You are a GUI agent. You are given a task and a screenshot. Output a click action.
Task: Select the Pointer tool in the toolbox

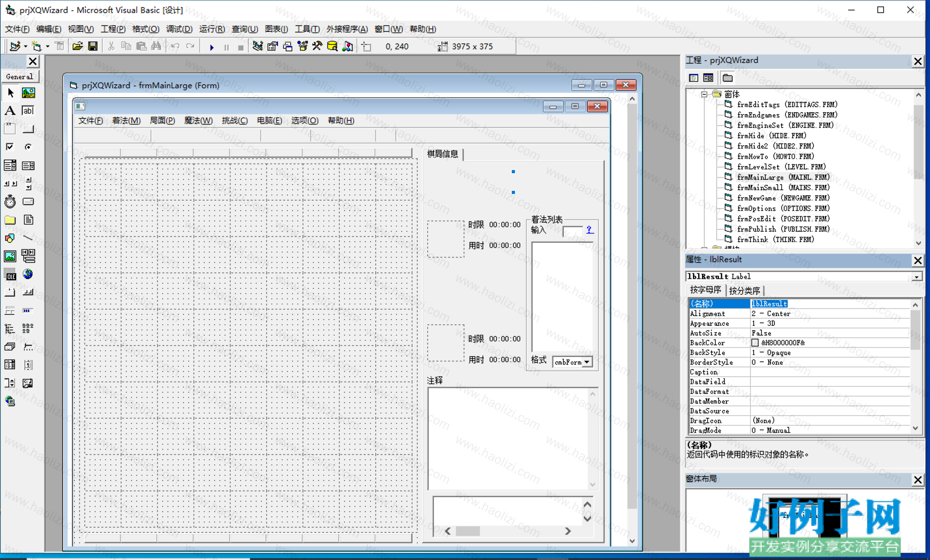click(x=10, y=93)
